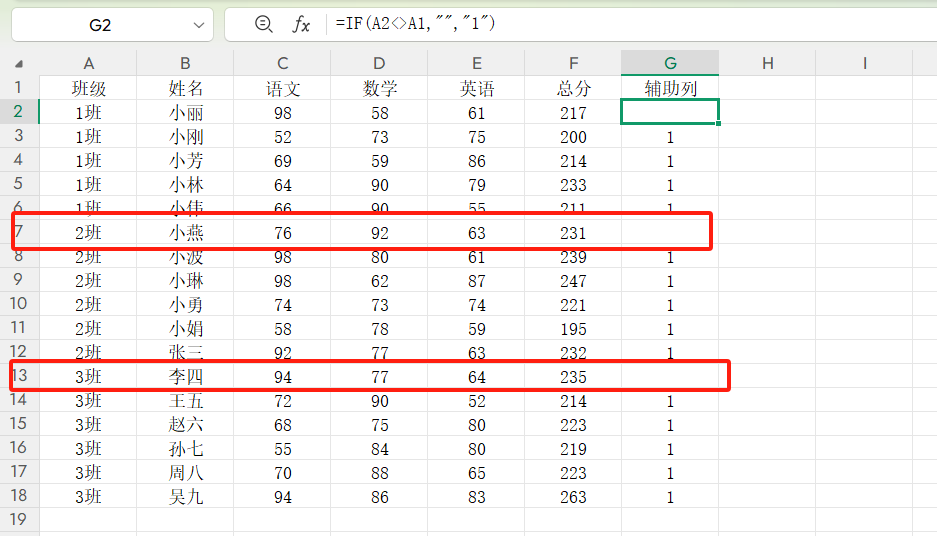Click total score 200 for 小刚
The width and height of the screenshot is (937, 536).
pos(573,137)
